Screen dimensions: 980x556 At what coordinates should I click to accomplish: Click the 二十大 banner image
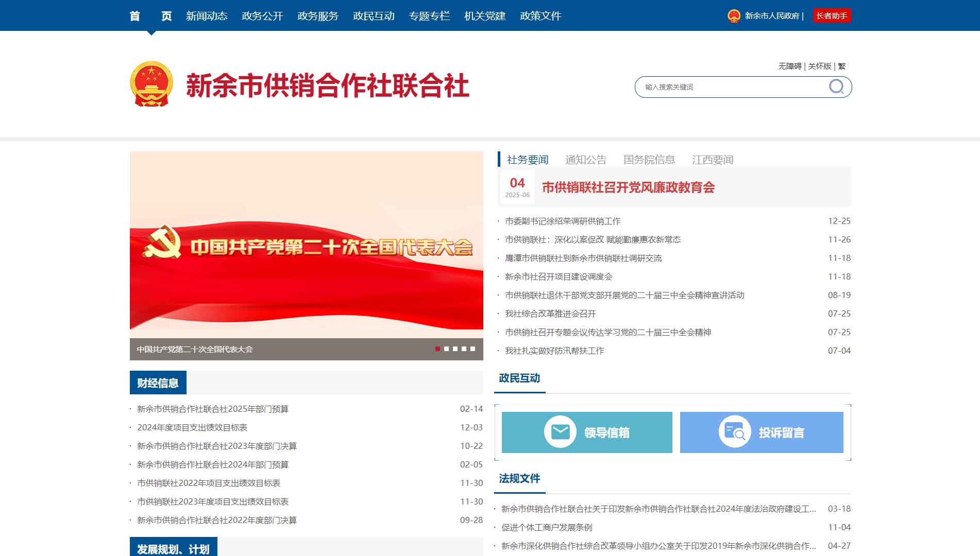[x=307, y=245]
